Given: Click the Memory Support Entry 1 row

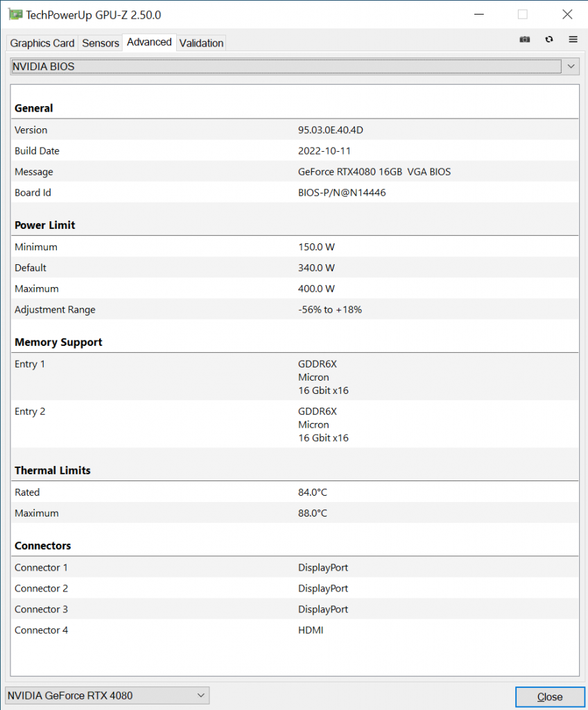Looking at the screenshot, I should pyautogui.click(x=295, y=376).
